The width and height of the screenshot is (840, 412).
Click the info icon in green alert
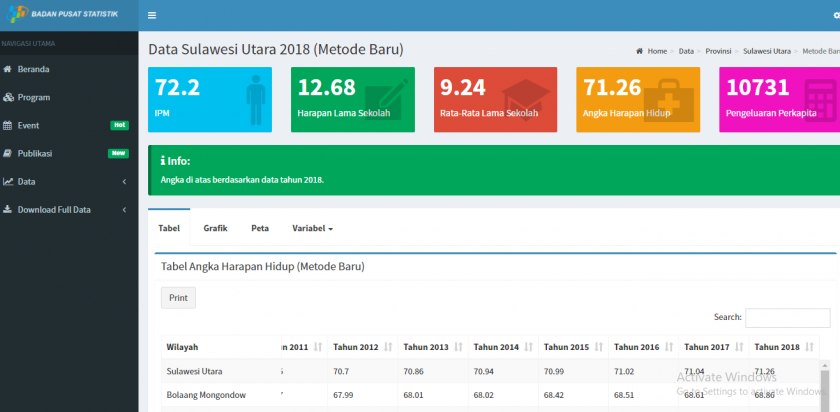point(163,161)
